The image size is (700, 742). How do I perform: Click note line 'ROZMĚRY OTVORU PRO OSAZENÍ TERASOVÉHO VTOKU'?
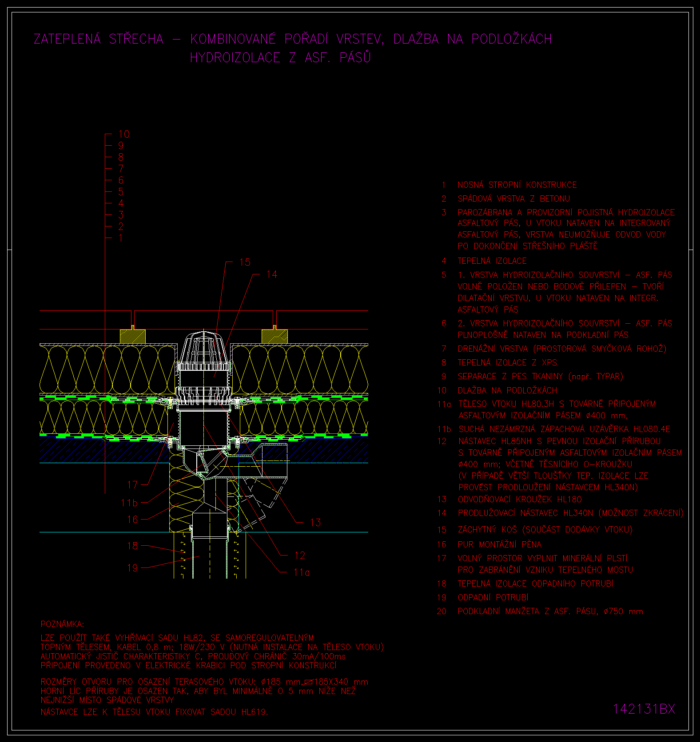click(x=148, y=682)
